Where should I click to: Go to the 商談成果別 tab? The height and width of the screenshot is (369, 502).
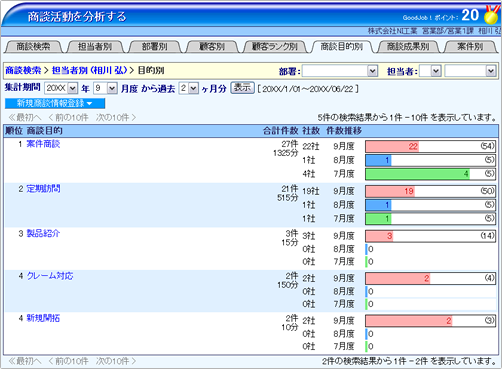[408, 47]
